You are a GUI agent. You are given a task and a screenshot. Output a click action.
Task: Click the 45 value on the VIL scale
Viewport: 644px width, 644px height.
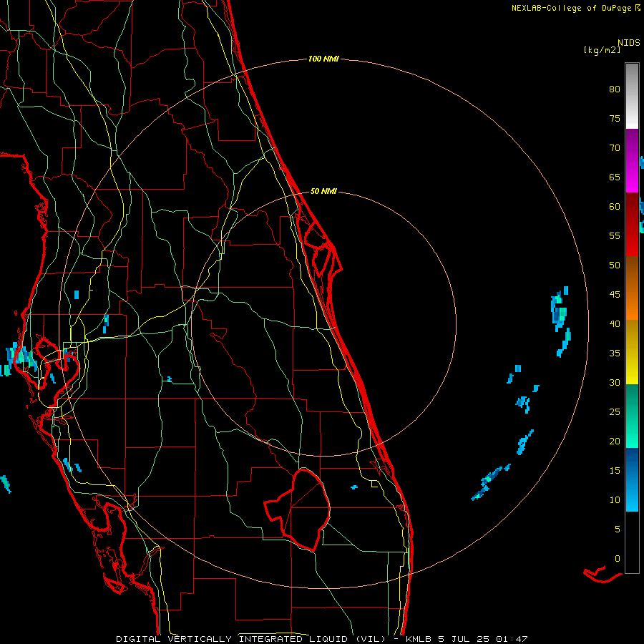[615, 295]
